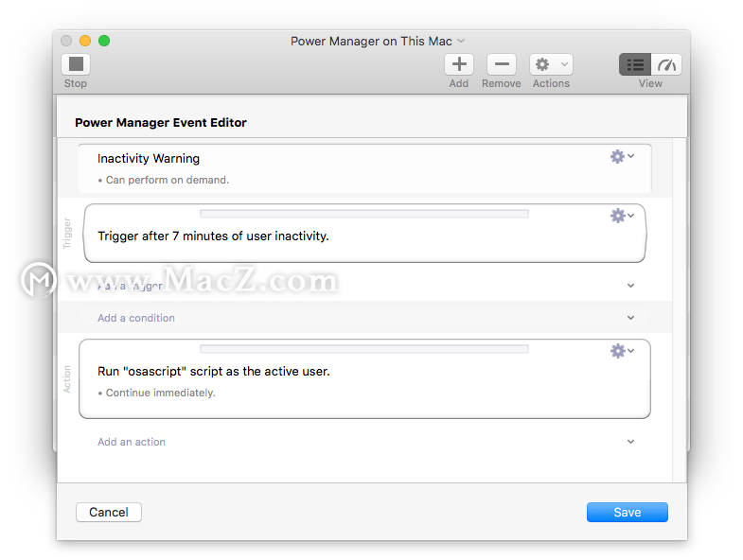743x560 pixels.
Task: Expand the Add a condition dropdown chevron
Action: tap(630, 318)
